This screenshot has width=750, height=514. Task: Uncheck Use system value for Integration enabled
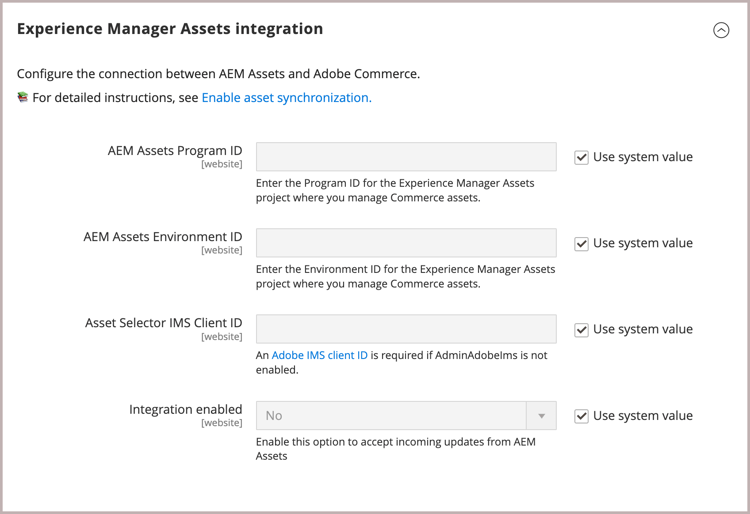coord(581,416)
